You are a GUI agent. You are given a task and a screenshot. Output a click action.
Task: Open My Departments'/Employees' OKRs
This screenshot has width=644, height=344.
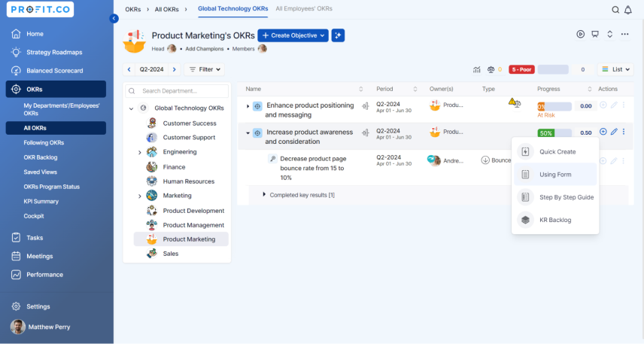(62, 109)
